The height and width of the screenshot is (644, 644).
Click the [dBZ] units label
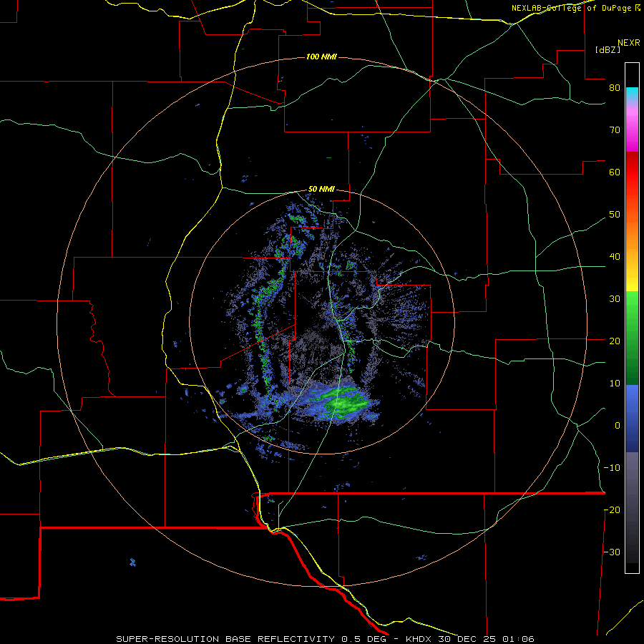(x=608, y=50)
